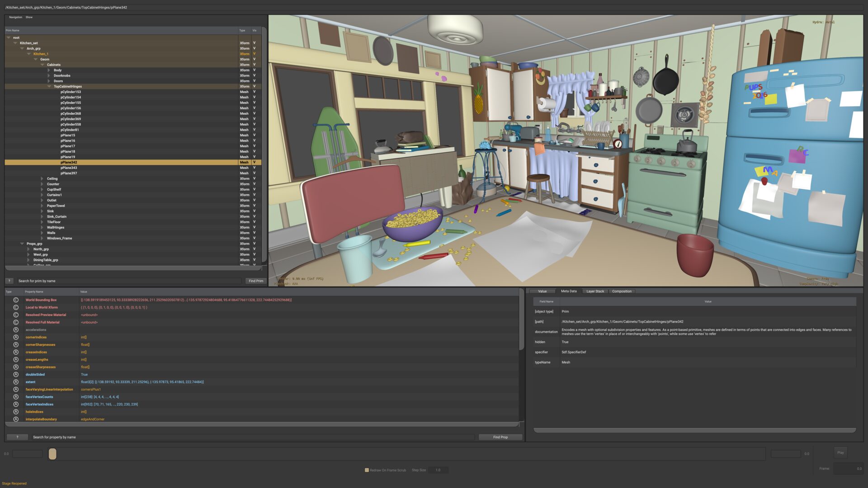The image size is (868, 488).
Task: Click the timeline frame slider handle
Action: (52, 454)
